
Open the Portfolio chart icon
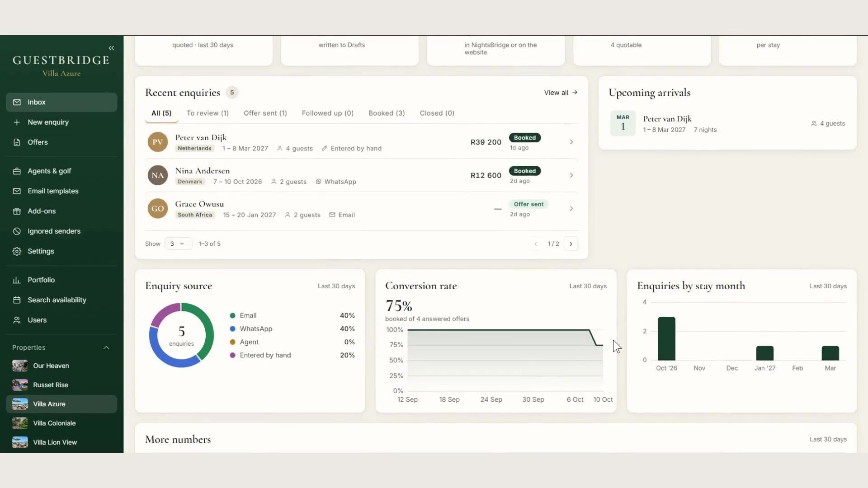point(17,280)
